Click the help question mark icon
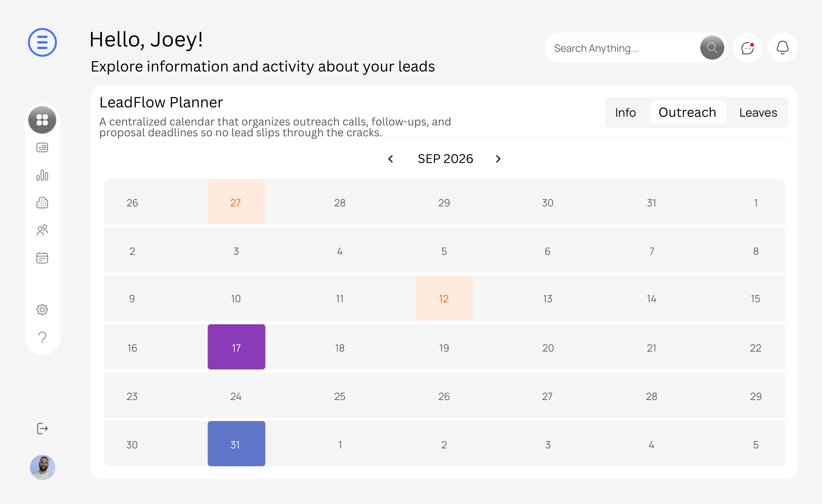This screenshot has width=822, height=504. (42, 337)
